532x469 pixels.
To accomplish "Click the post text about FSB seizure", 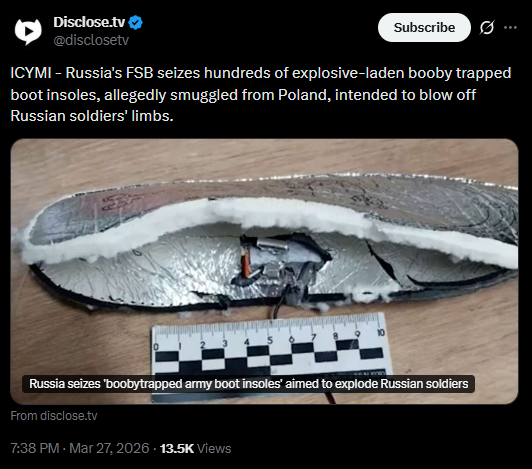I will click(261, 94).
